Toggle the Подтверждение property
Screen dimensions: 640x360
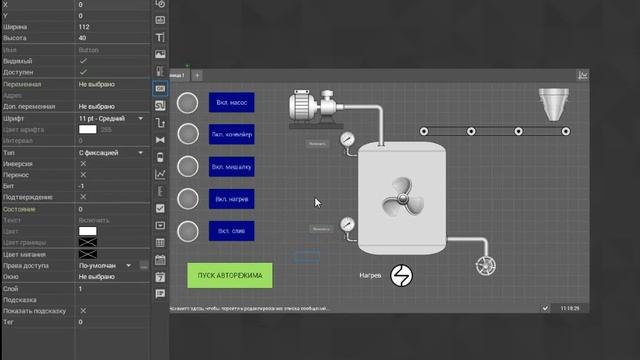[83, 197]
